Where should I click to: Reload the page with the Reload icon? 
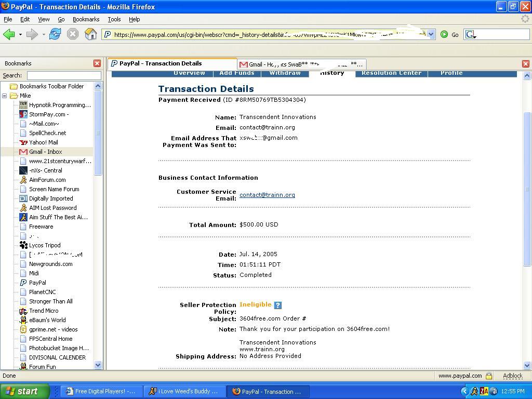tap(55, 34)
